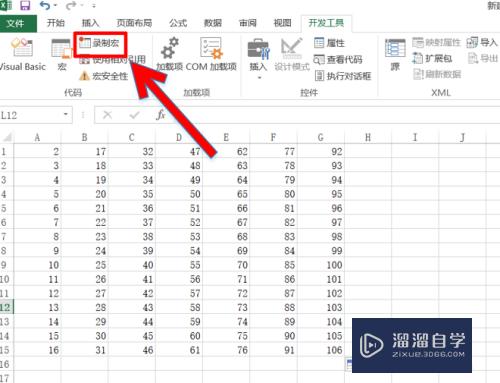Viewport: 500px width, 383px height.
Task: Click cell containing 37
Action: click(x=132, y=222)
